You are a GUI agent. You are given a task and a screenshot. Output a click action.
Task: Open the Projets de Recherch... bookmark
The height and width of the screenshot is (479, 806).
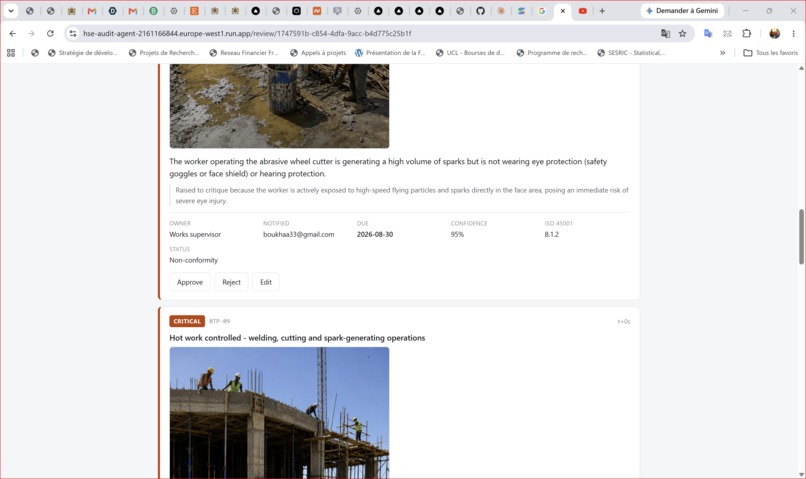[x=163, y=52]
